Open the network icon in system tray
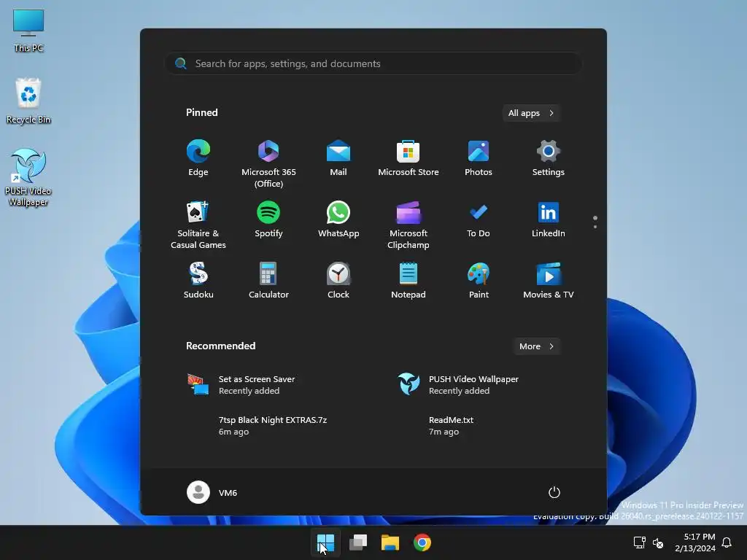 click(639, 542)
